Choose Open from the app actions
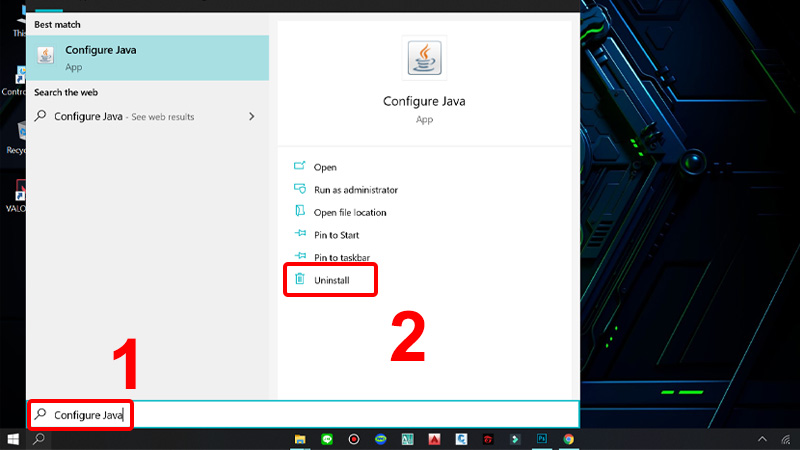The image size is (800, 450). [325, 167]
